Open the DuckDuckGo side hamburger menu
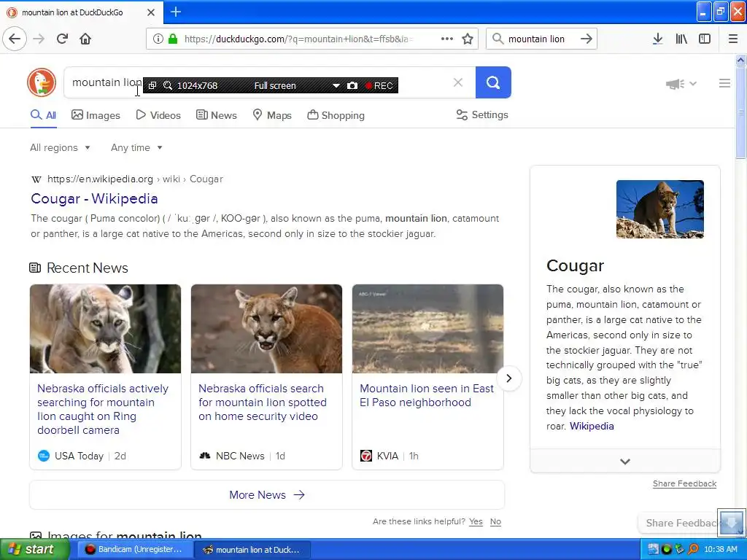 (x=724, y=83)
